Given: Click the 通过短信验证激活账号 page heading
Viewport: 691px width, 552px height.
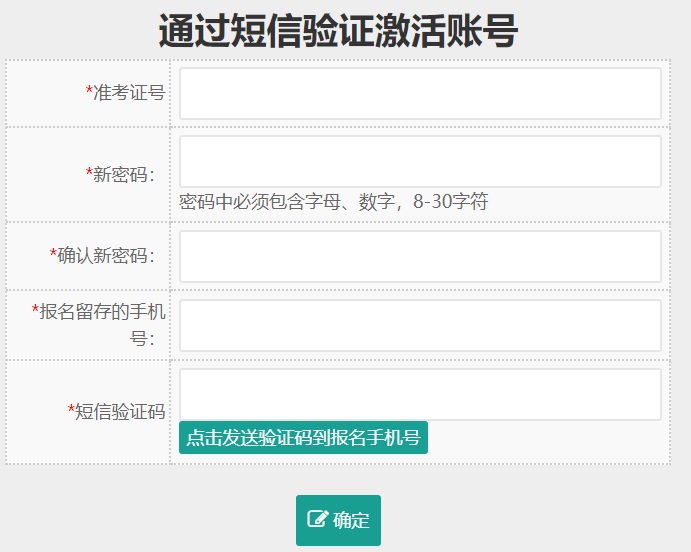Looking at the screenshot, I should tap(338, 32).
